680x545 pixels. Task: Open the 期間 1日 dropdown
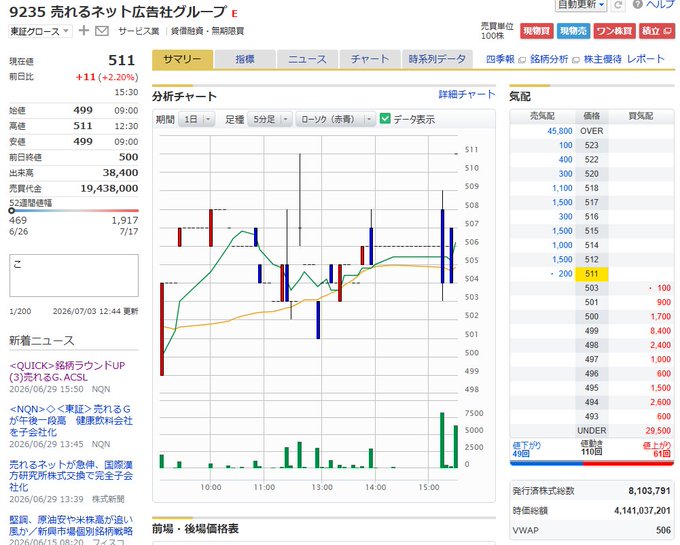197,119
